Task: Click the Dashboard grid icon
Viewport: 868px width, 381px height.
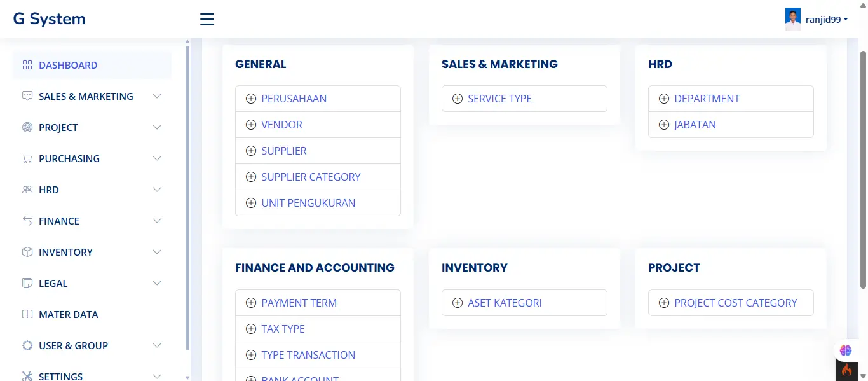Action: pos(27,65)
